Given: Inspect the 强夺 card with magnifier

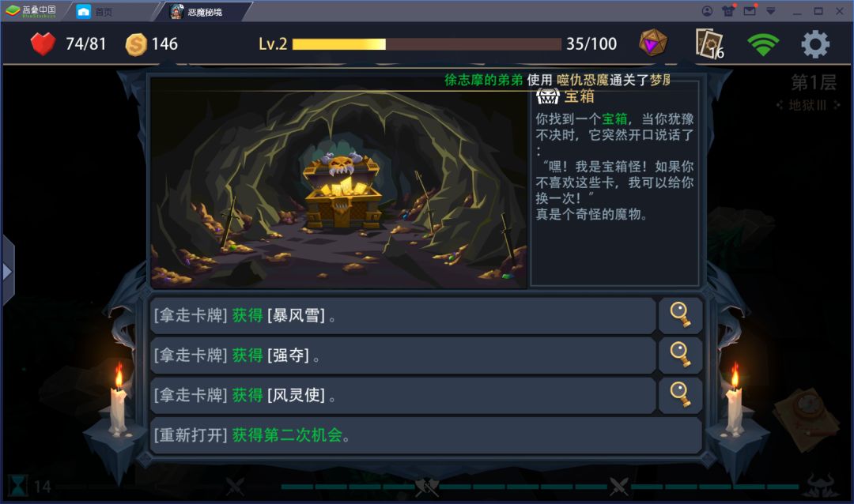Looking at the screenshot, I should click(680, 355).
